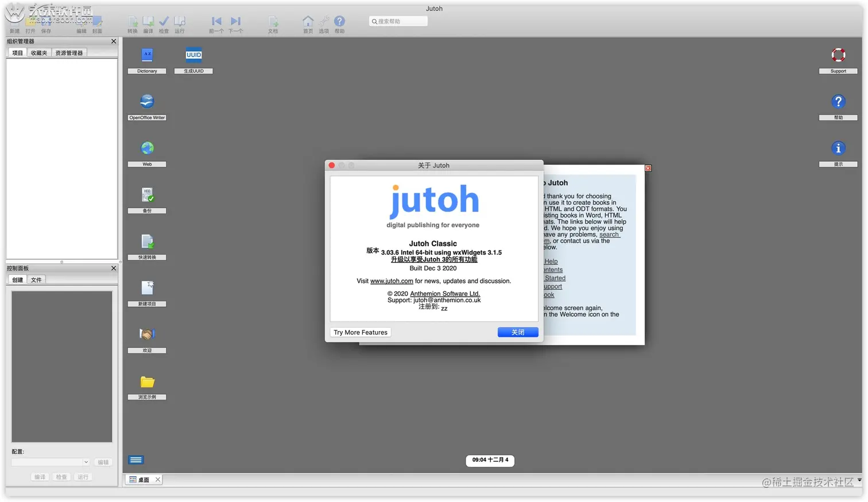Close the Welcome window with red X

[x=648, y=168]
